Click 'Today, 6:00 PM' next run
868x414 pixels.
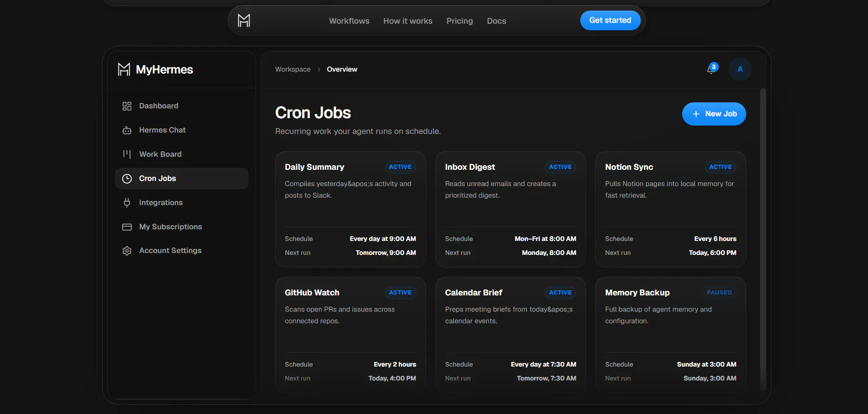(x=713, y=253)
